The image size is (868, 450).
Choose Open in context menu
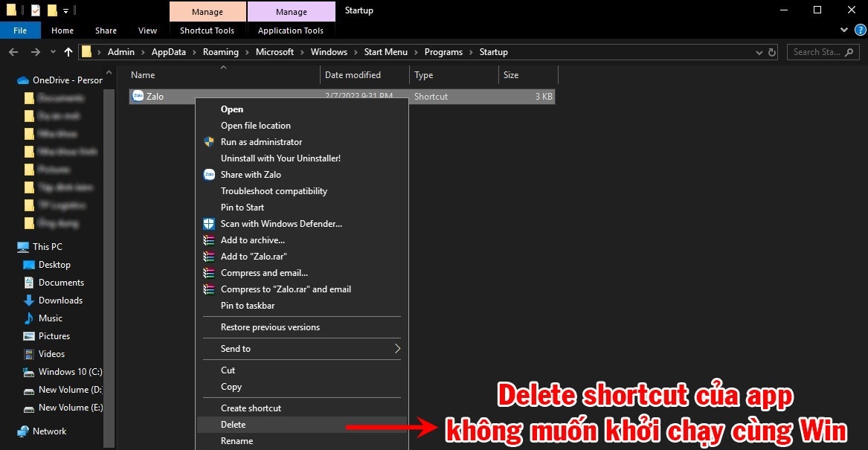(302, 109)
